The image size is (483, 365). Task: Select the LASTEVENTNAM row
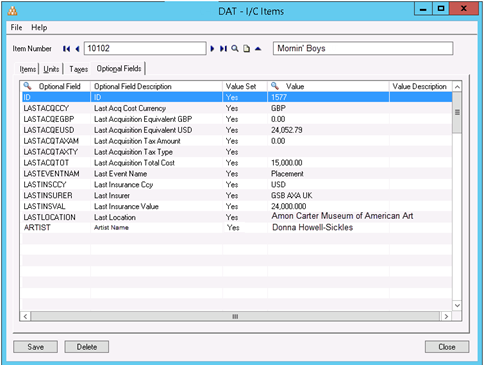point(237,174)
